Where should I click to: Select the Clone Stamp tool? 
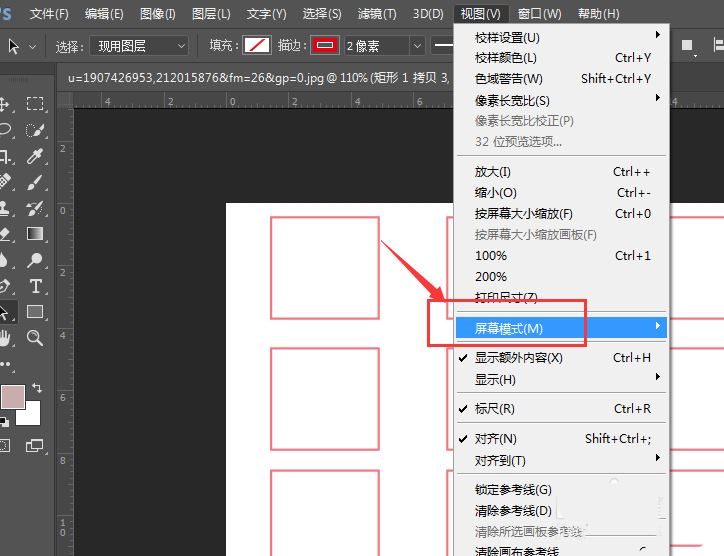[x=5, y=208]
